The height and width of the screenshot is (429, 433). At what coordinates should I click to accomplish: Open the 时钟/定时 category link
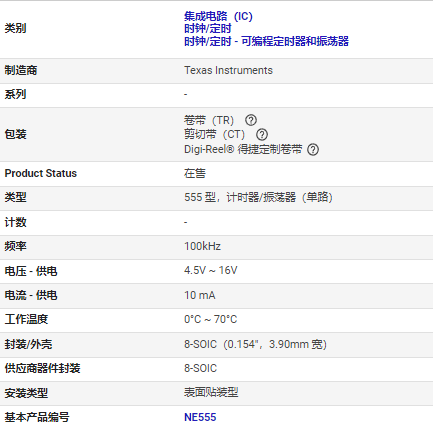208,29
